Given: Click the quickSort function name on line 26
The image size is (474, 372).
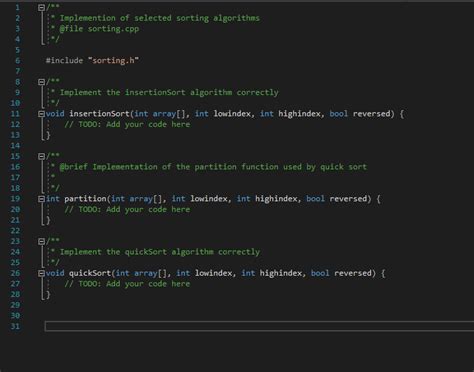Looking at the screenshot, I should pyautogui.click(x=90, y=273).
